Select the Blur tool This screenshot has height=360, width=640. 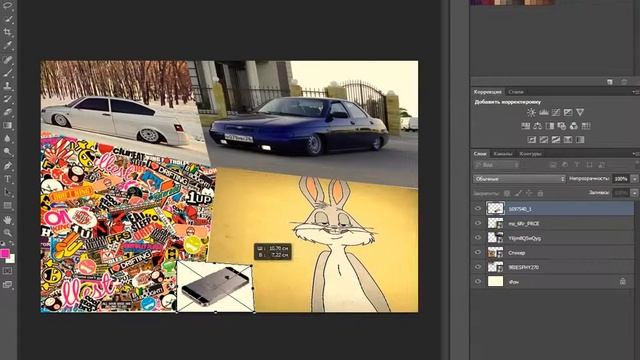pos(7,139)
